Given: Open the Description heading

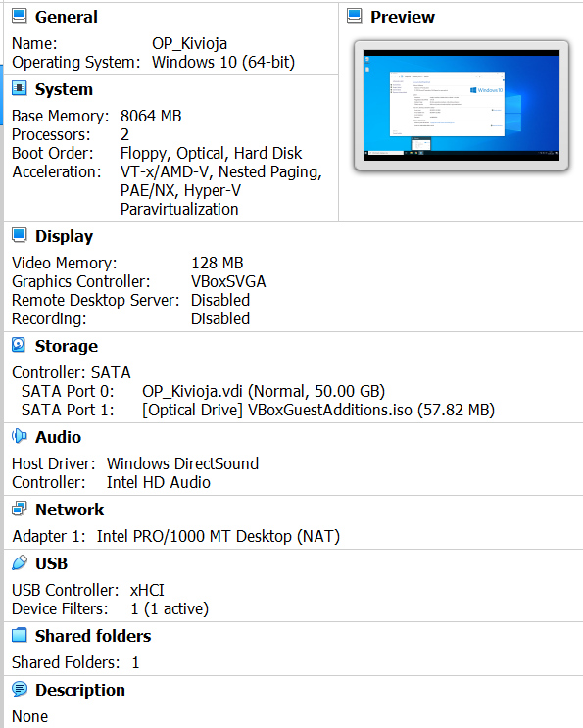Looking at the screenshot, I should pos(80,690).
